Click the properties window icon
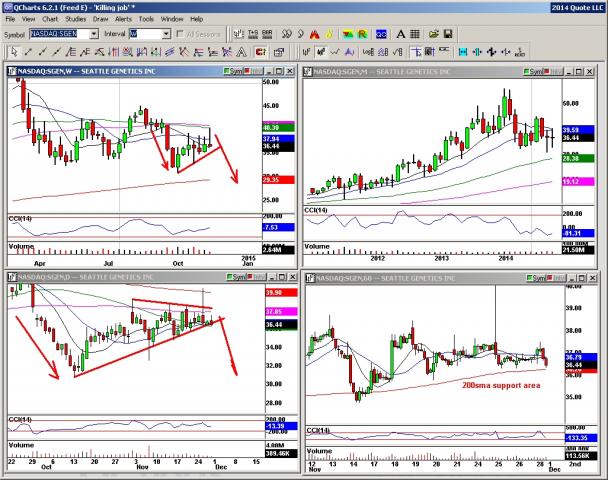608x480 pixels. click(279, 52)
